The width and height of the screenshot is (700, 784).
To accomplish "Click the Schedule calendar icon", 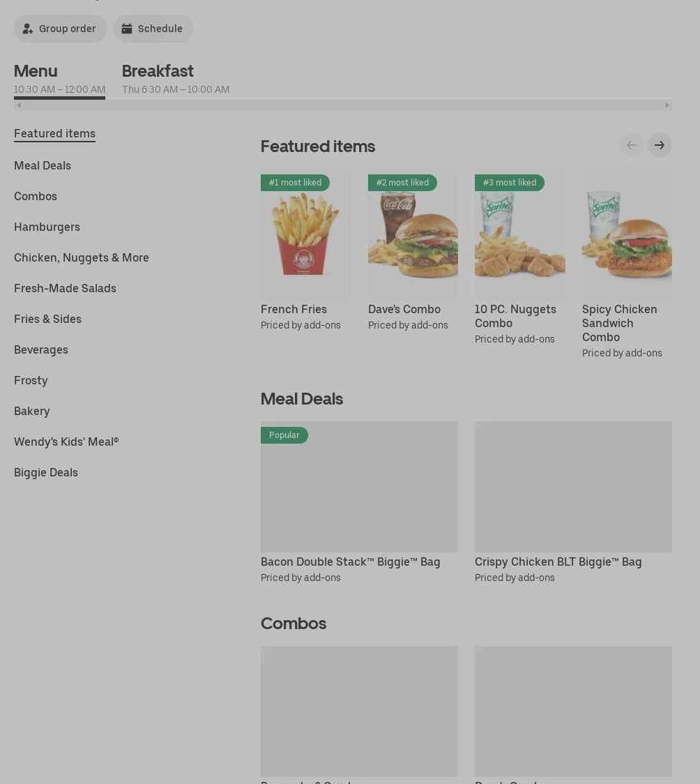I will [127, 29].
